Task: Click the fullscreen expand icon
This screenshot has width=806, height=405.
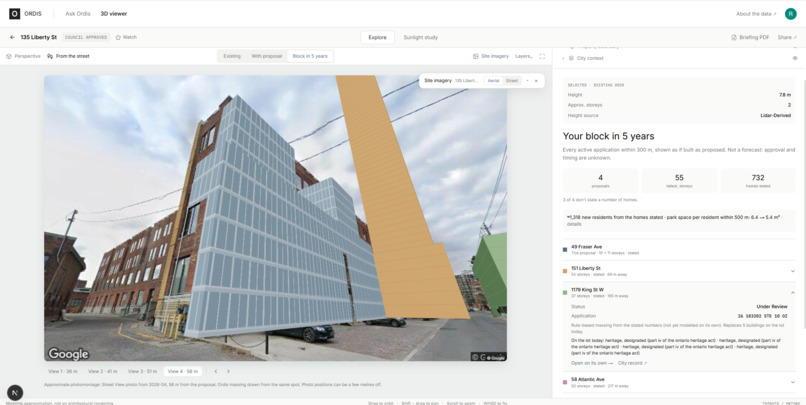Action: coord(542,56)
